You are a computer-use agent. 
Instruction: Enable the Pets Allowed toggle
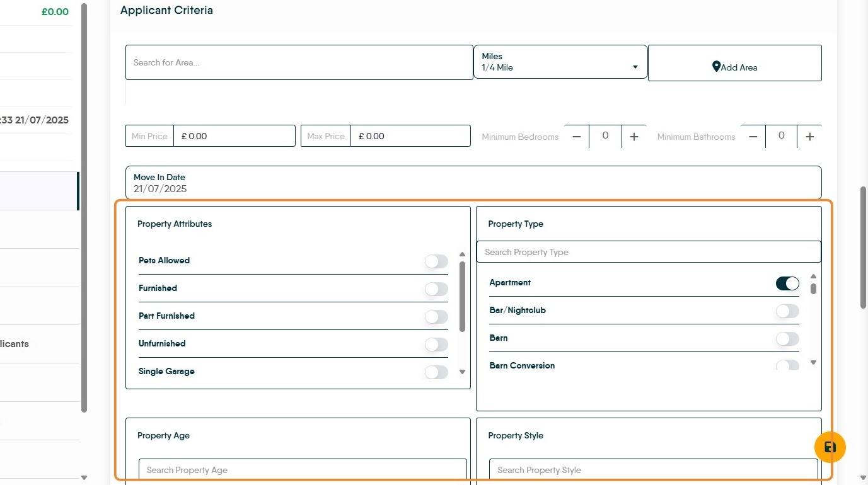coord(436,261)
